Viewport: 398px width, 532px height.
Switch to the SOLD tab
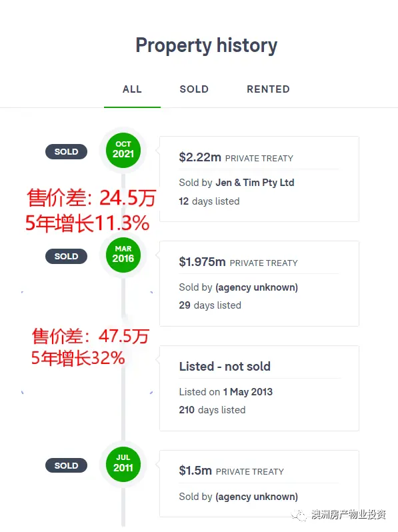pyautogui.click(x=194, y=89)
